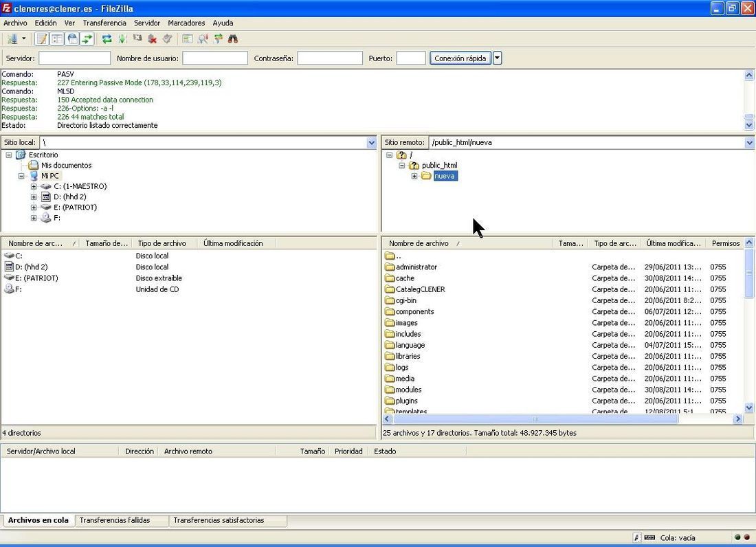The image size is (756, 547).
Task: Select Escritorio in the local tree
Action: point(43,155)
